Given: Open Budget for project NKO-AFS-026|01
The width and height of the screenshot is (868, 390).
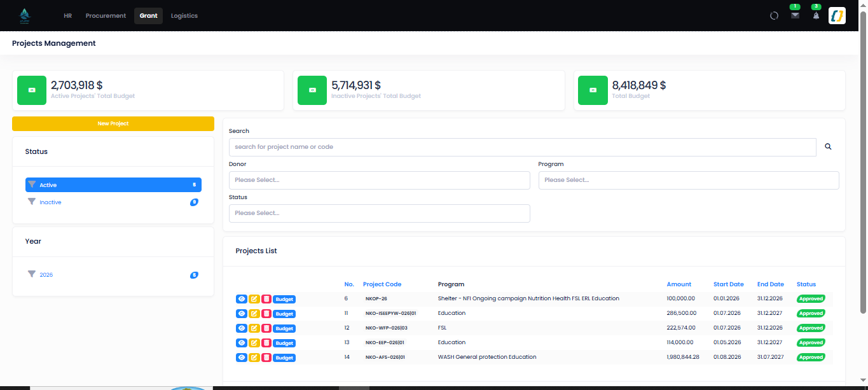Looking at the screenshot, I should (284, 358).
